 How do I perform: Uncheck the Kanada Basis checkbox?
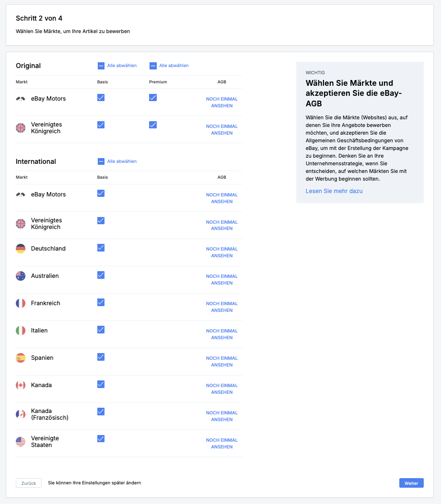pos(101,384)
